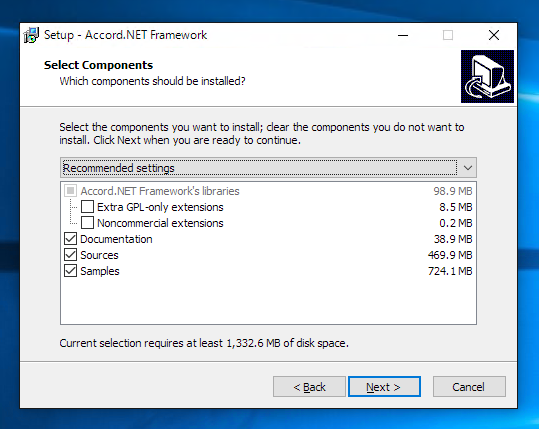Image resolution: width=539 pixels, height=429 pixels.
Task: Enable Extra GPL-only extensions checkbox
Action: pyautogui.click(x=87, y=207)
